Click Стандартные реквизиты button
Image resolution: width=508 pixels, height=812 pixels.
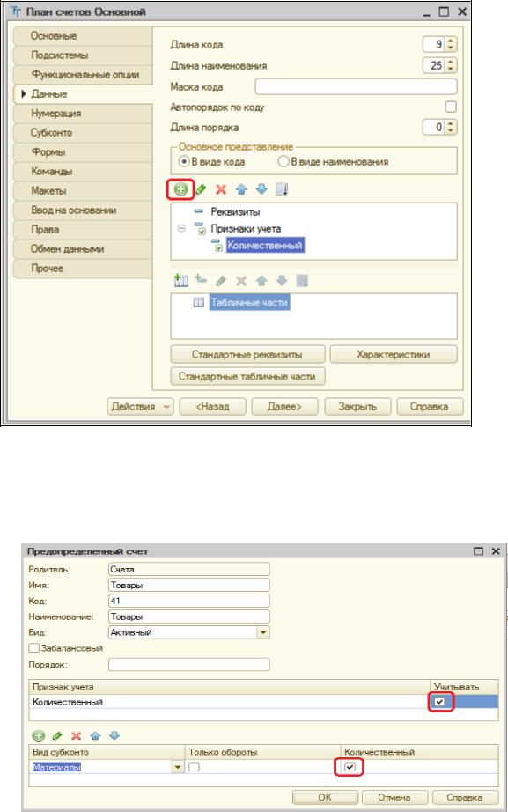point(247,355)
